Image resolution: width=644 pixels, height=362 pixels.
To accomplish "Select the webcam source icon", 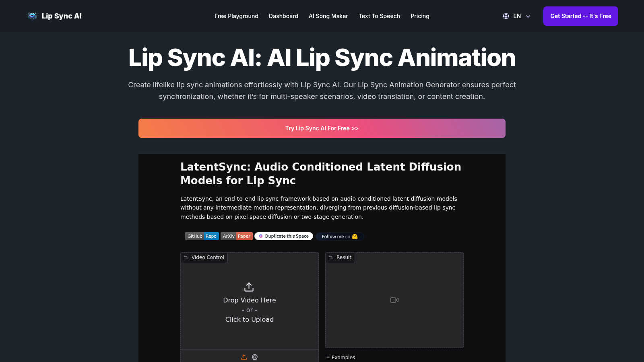I will [255, 357].
